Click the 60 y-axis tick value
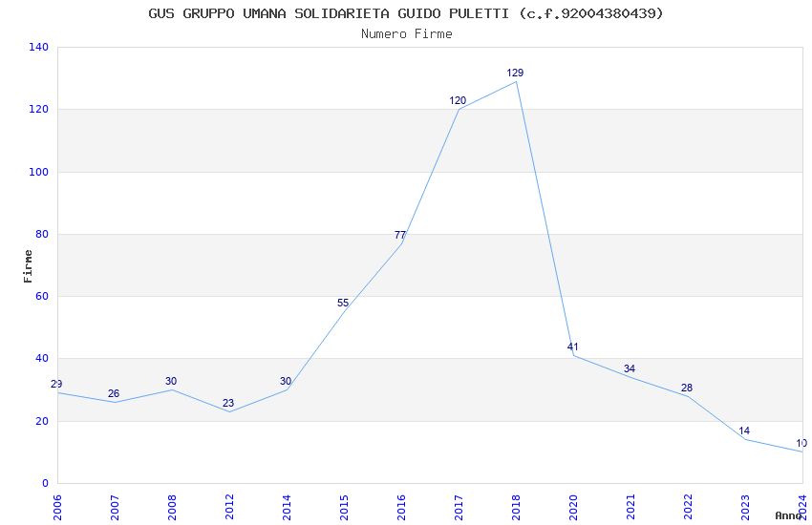The image size is (812, 525). click(x=42, y=296)
